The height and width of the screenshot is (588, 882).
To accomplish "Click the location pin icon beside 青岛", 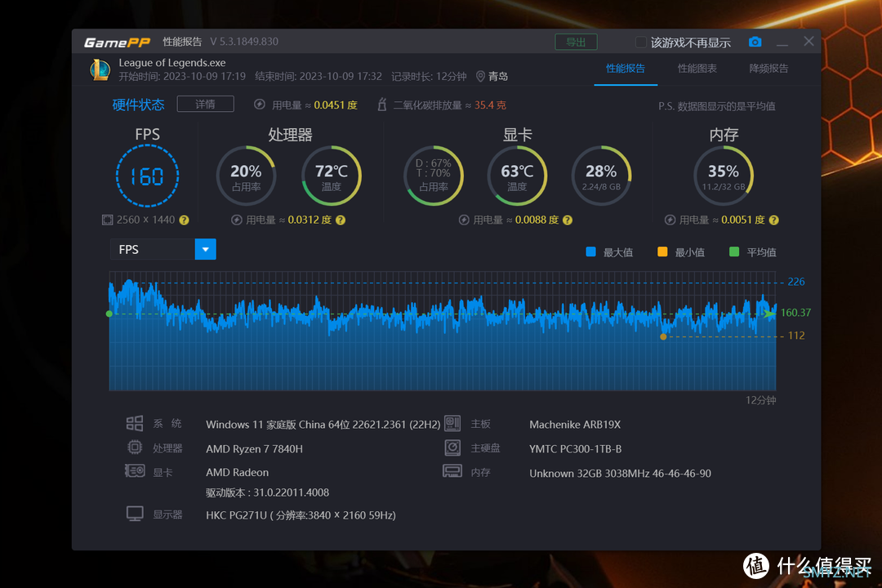I will point(480,77).
